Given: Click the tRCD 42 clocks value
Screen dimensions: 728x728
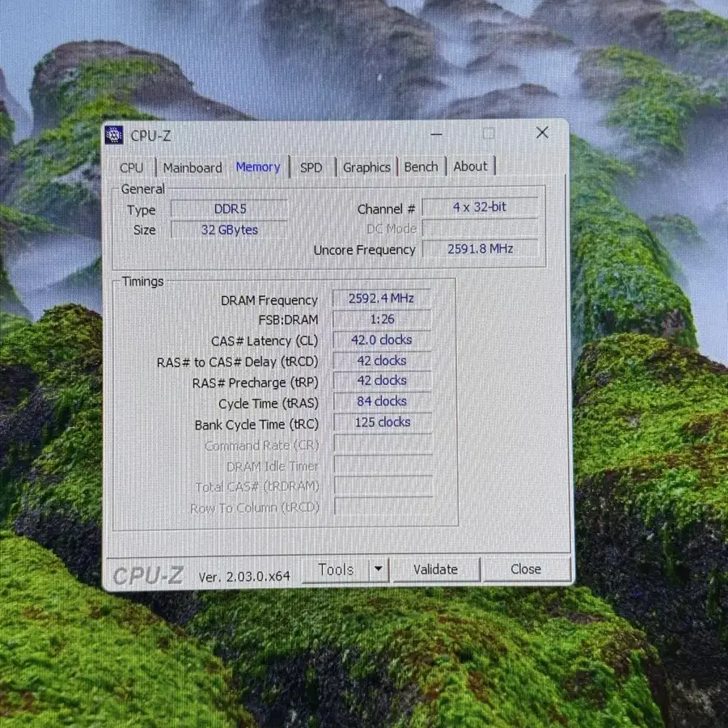Looking at the screenshot, I should coord(382,360).
